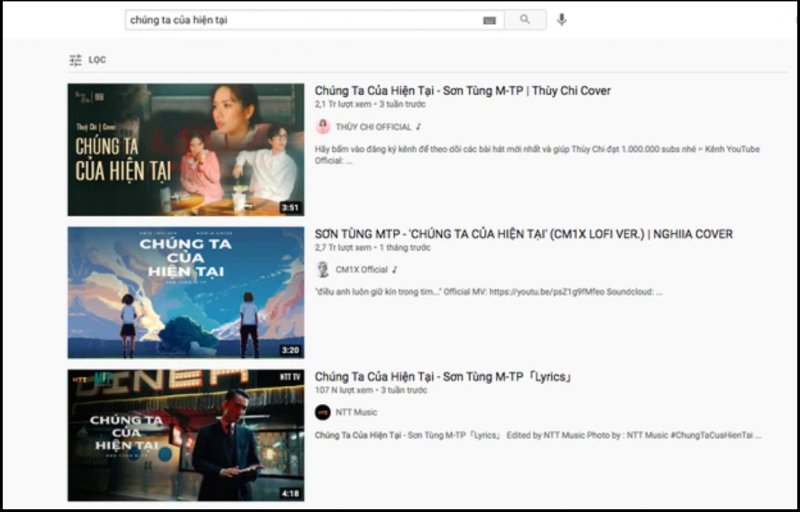Image resolution: width=800 pixels, height=512 pixels.
Task: Open title 'Chúng Ta Của Hiện Tại - Sơn Tùng M-TP Lyrics'
Action: [443, 377]
